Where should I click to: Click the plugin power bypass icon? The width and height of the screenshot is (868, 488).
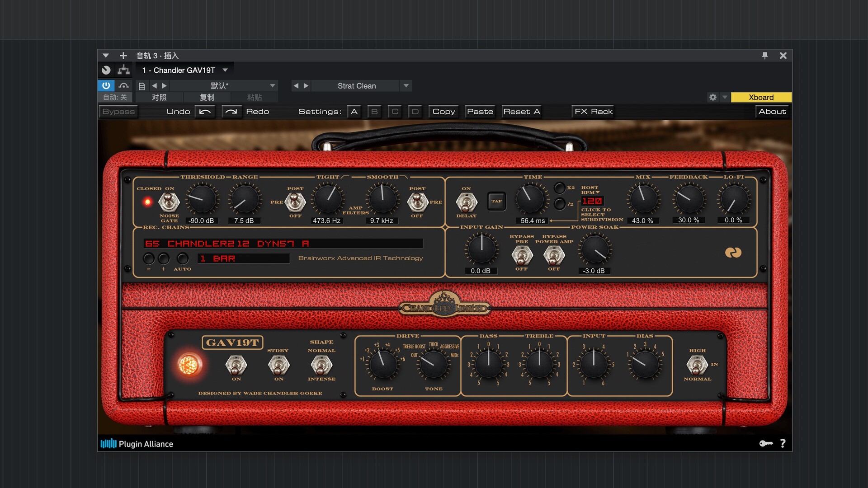(x=106, y=85)
